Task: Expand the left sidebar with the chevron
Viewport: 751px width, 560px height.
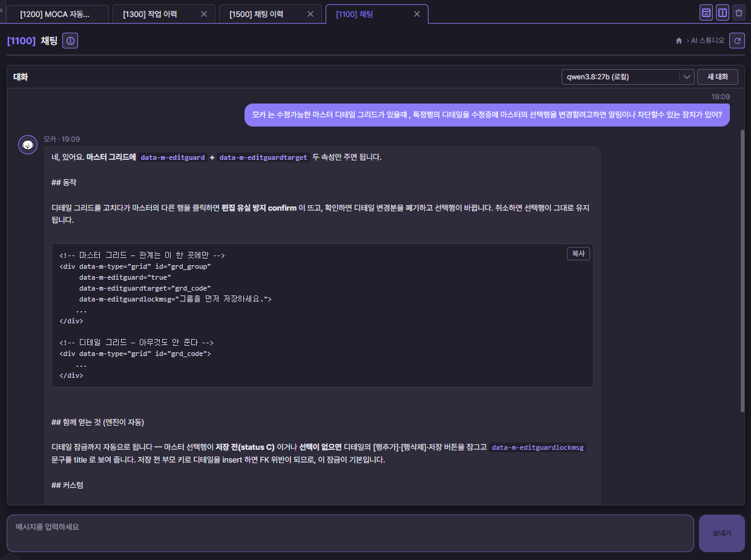Action: tap(2, 10)
